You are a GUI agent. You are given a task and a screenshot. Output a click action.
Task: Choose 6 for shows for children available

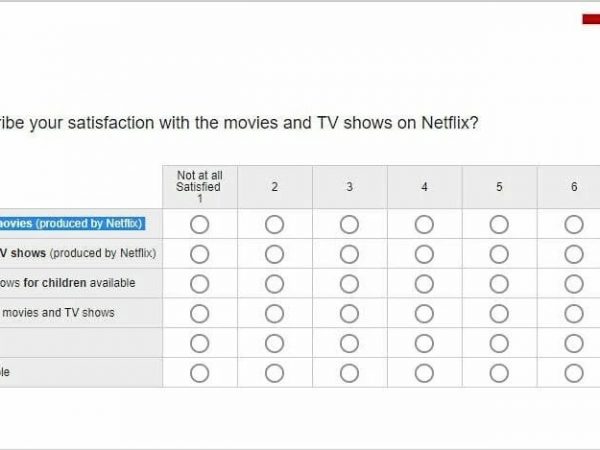[x=574, y=284]
